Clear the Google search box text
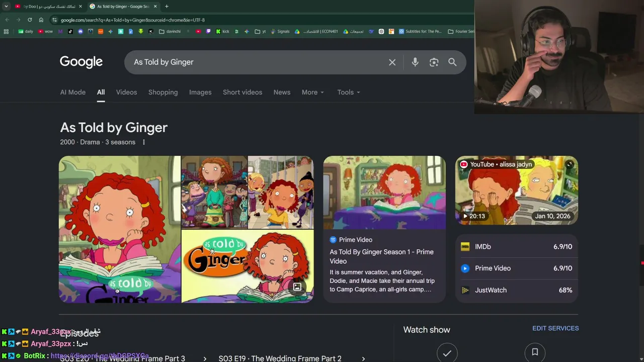Viewport: 644px width, 362px height. (x=392, y=62)
